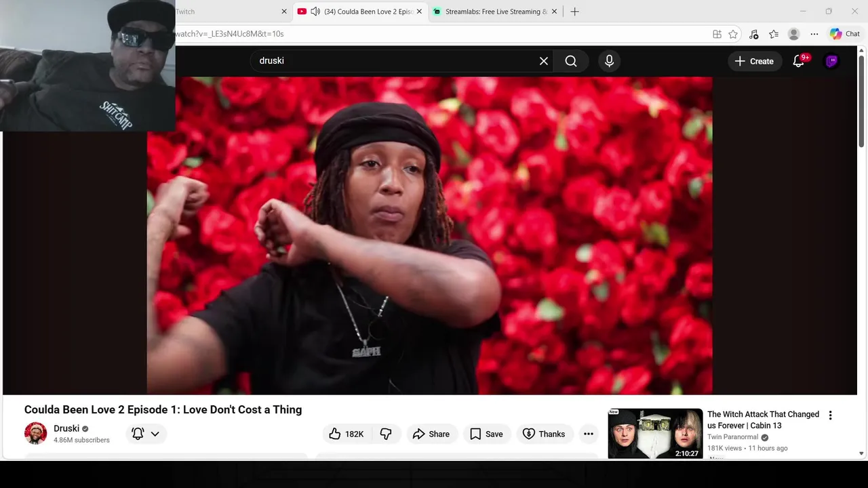The width and height of the screenshot is (868, 488).
Task: Open Favorites list icon
Action: [x=774, y=34]
